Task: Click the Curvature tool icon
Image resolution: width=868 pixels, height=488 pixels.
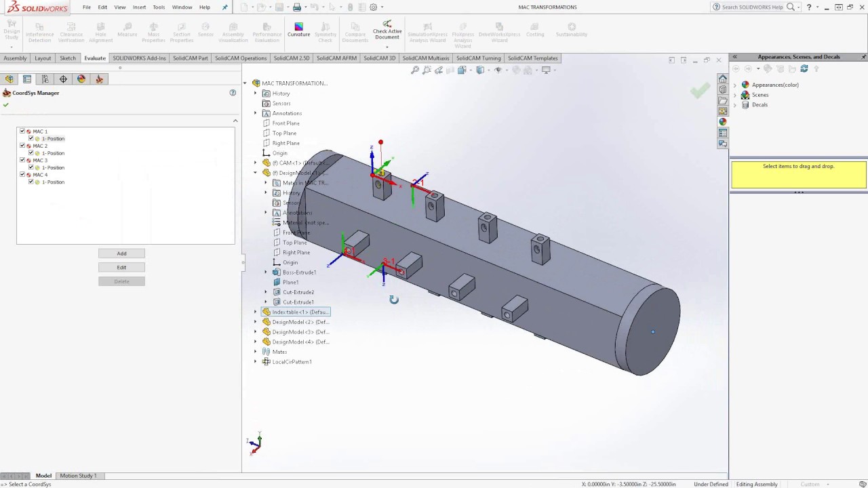Action: coord(298,30)
